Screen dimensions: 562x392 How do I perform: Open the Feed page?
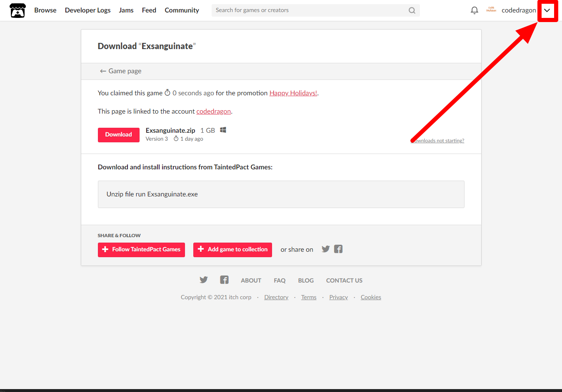[x=149, y=10]
